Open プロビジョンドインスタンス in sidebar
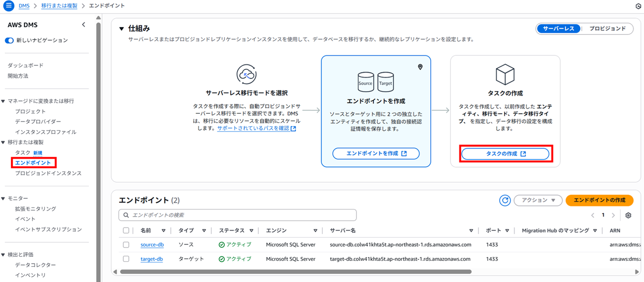The width and height of the screenshot is (644, 282). click(x=48, y=173)
